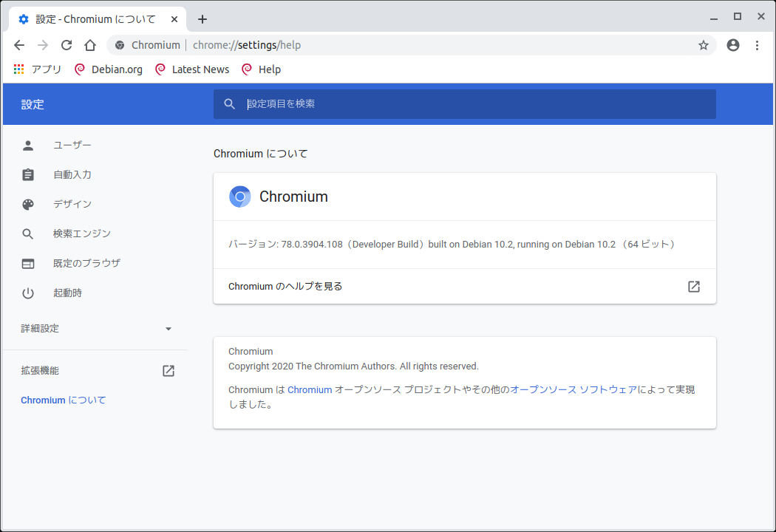Click the 設定 title in blue header
Screen dimensions: 776x532
pos(33,104)
